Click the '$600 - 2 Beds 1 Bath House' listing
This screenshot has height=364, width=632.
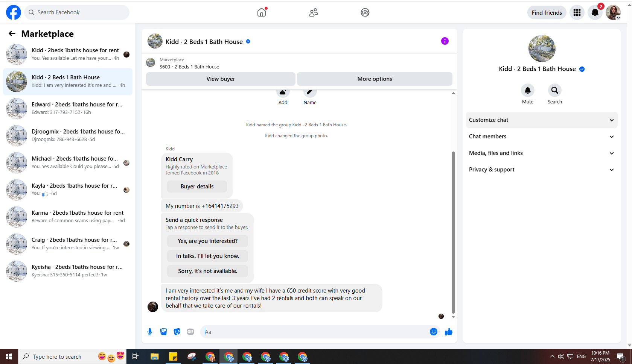click(x=189, y=67)
